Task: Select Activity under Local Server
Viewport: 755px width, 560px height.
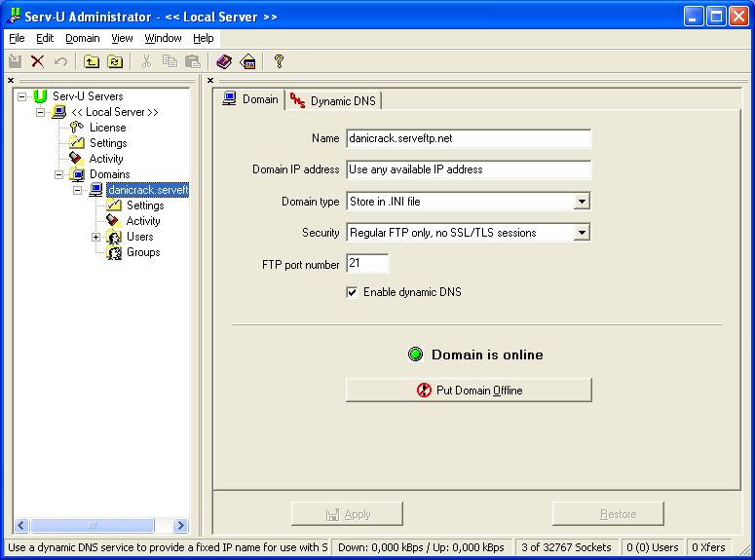Action: click(x=106, y=159)
